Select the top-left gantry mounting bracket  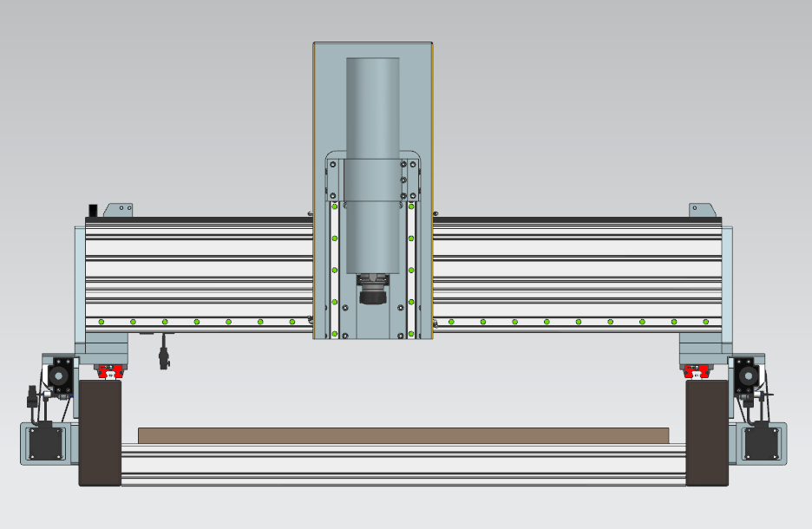[118, 210]
